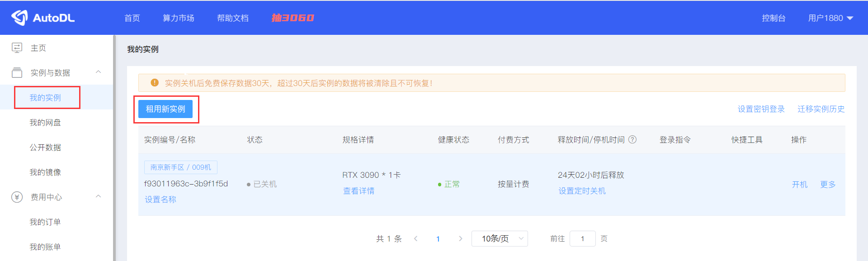This screenshot has height=261, width=868.
Task: Click the 实例编号/名称 column header
Action: coord(170,140)
